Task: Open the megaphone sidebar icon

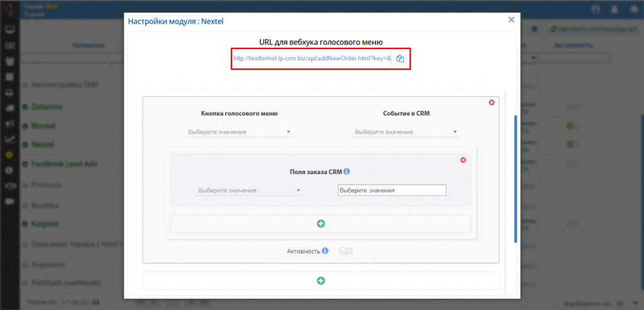Action: pos(10,124)
